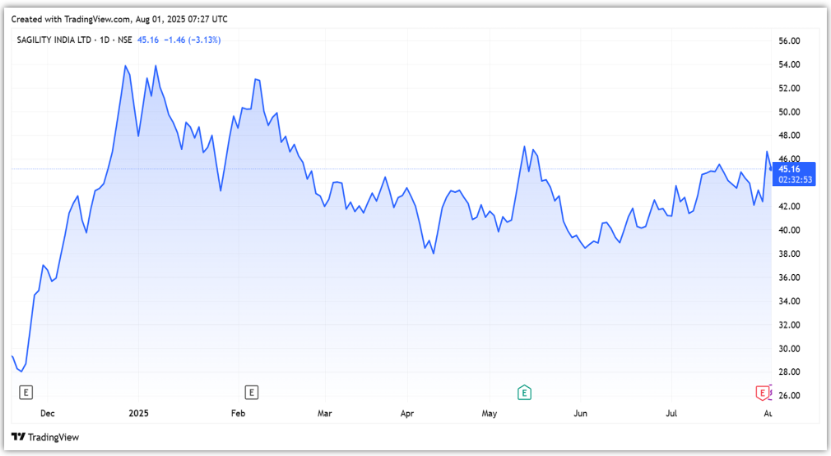
Task: Click the 50.00 price scale label
Action: coord(790,112)
